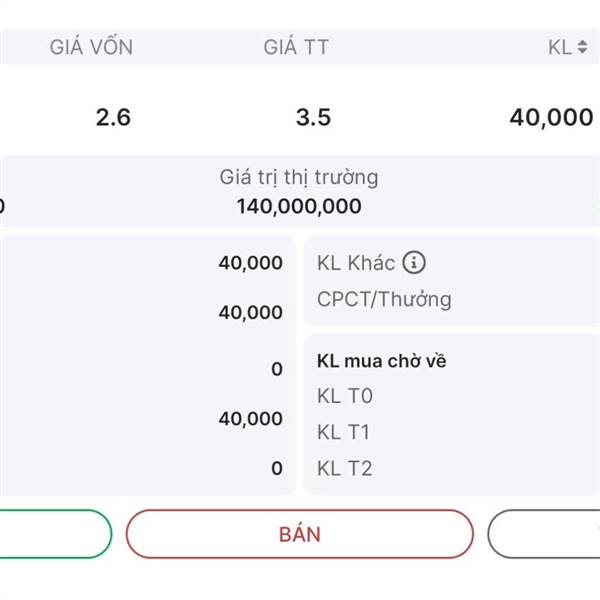Screen dimensions: 600x600
Task: Click the KL column header label
Action: pyautogui.click(x=560, y=47)
